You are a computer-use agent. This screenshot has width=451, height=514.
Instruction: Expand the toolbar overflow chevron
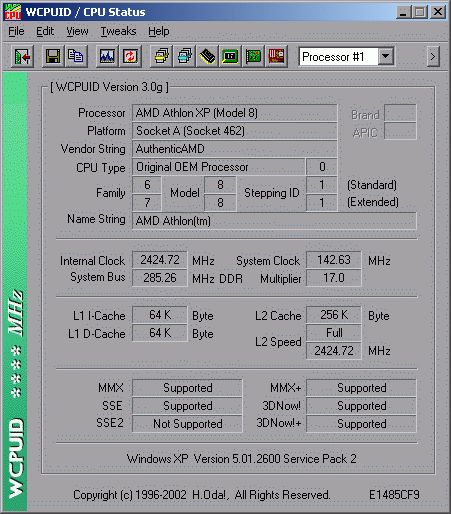433,57
